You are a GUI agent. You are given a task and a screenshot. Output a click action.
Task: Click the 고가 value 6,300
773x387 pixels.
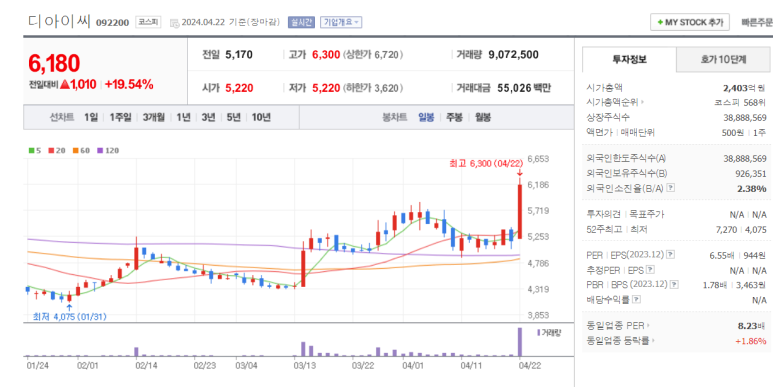pyautogui.click(x=326, y=55)
